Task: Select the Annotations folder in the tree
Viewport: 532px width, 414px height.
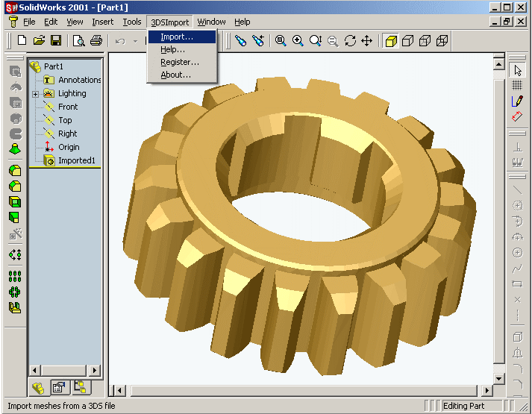Action: click(x=80, y=80)
